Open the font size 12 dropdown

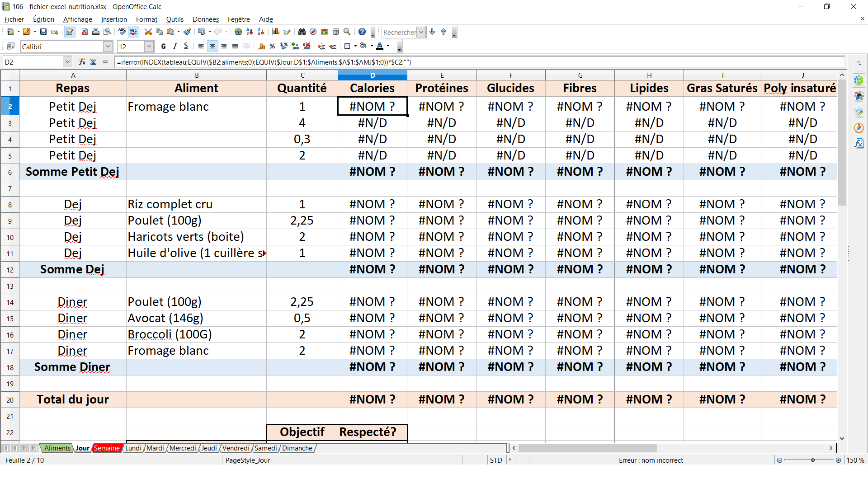[x=149, y=46]
